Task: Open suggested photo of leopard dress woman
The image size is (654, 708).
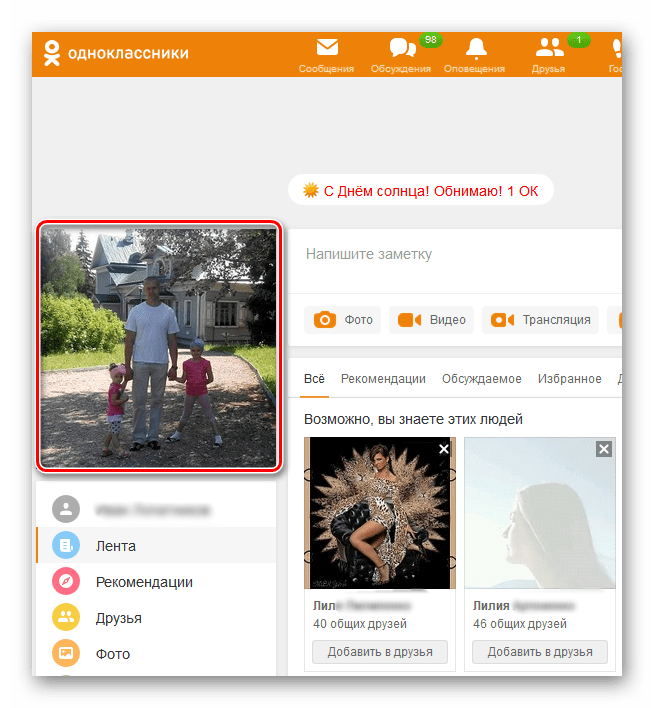Action: coord(380,513)
